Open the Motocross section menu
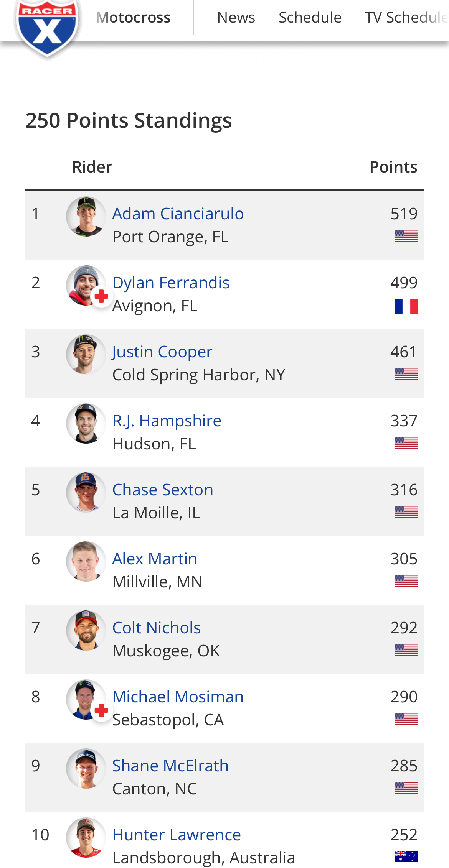Viewport: 449px width, 868px height. pos(133,18)
